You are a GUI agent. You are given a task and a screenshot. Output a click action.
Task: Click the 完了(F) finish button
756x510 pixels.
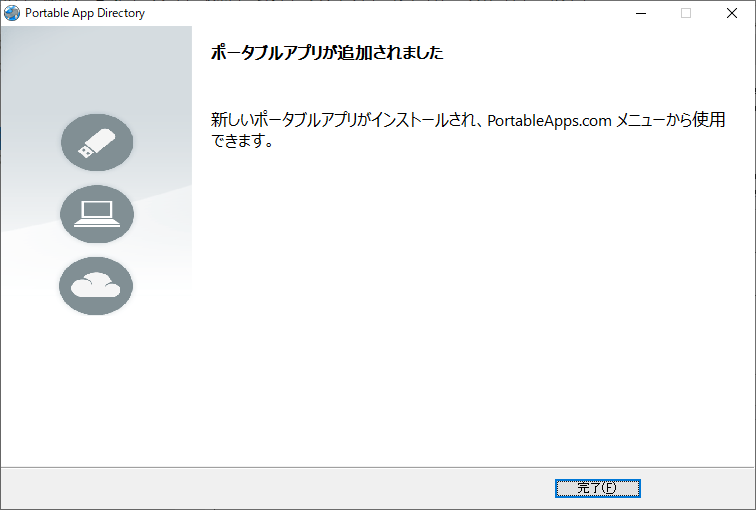(x=597, y=488)
